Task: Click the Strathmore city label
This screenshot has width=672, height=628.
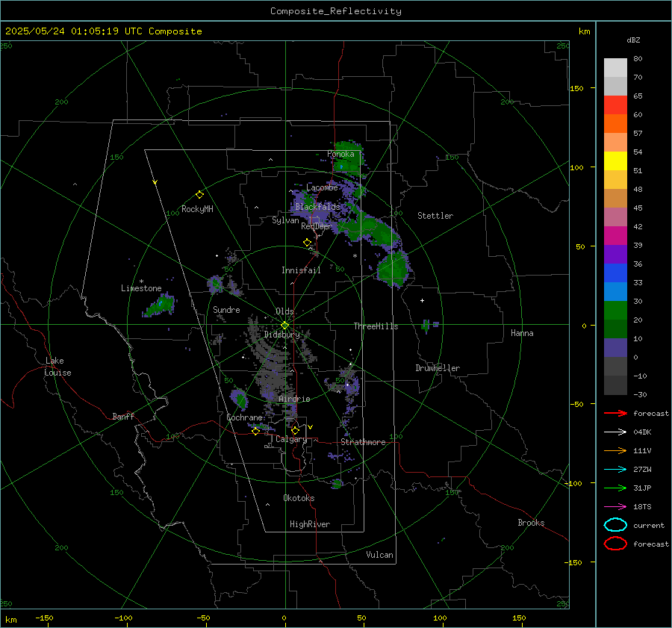Action: (363, 442)
